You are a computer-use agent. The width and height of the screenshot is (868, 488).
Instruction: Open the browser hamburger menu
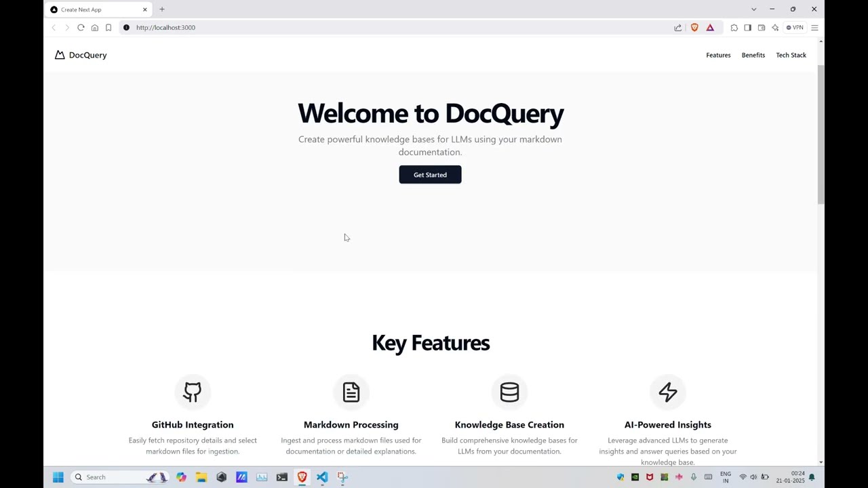point(814,27)
